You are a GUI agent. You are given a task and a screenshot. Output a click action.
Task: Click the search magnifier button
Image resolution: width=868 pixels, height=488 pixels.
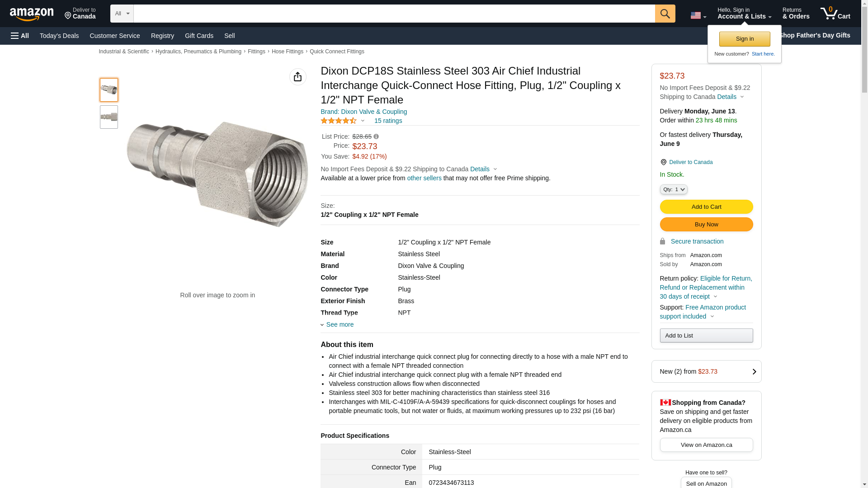tap(665, 14)
